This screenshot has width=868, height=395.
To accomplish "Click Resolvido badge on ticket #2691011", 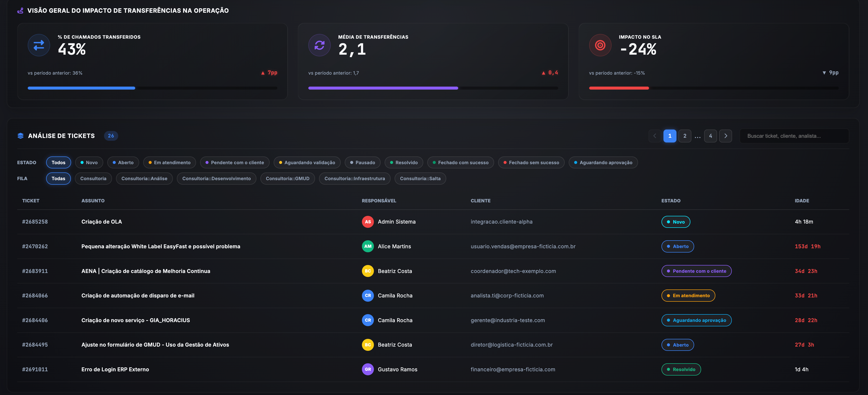I will pos(681,369).
